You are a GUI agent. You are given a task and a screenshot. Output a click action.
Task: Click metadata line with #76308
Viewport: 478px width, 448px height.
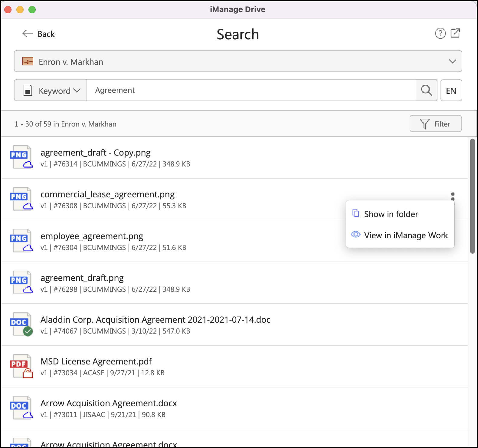(x=113, y=206)
